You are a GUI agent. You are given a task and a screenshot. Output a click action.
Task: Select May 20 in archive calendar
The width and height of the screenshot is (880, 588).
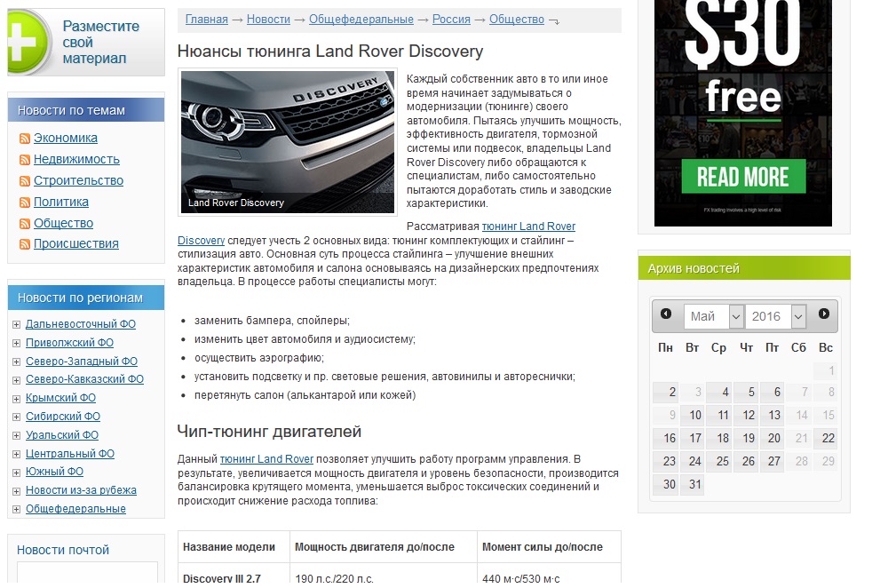(x=772, y=438)
